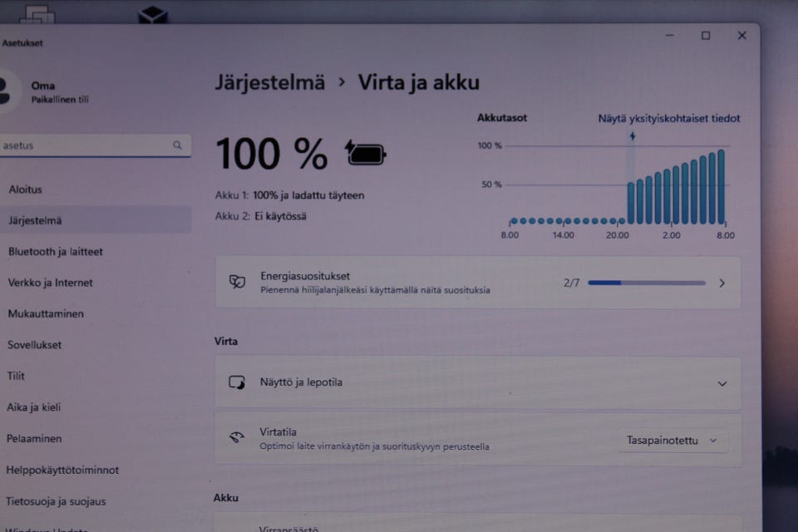This screenshot has width=798, height=532.
Task: Go to Pelaaminen settings
Action: [x=34, y=438]
